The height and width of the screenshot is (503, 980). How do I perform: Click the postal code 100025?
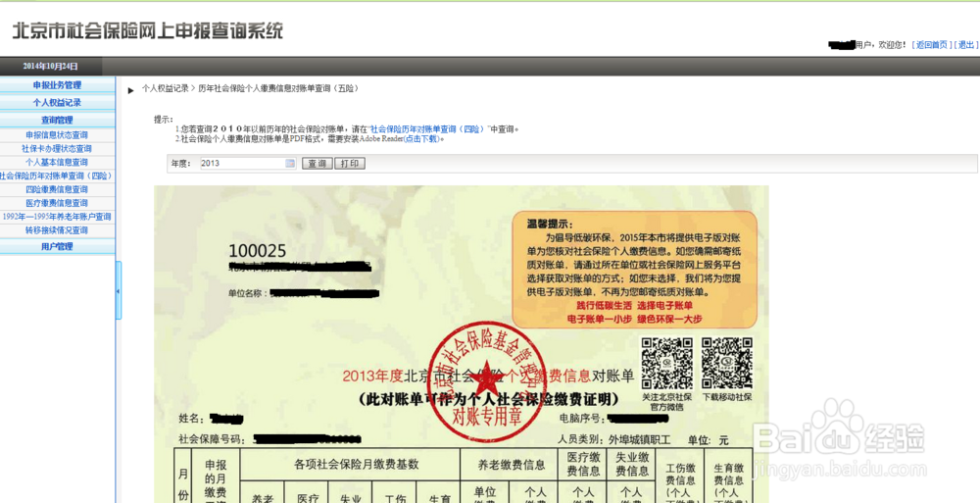[258, 251]
